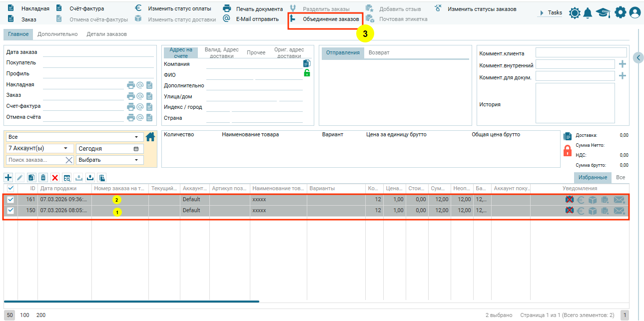Click the plus icon to add a new order

(x=8, y=178)
